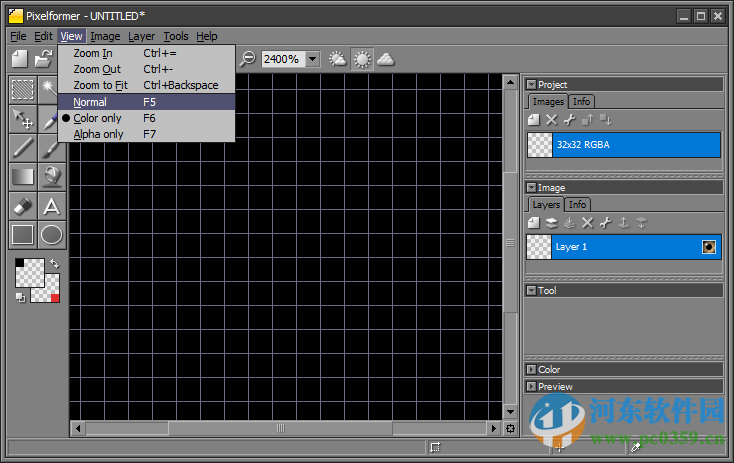
Task: Select Color only view mode
Action: pyautogui.click(x=97, y=118)
